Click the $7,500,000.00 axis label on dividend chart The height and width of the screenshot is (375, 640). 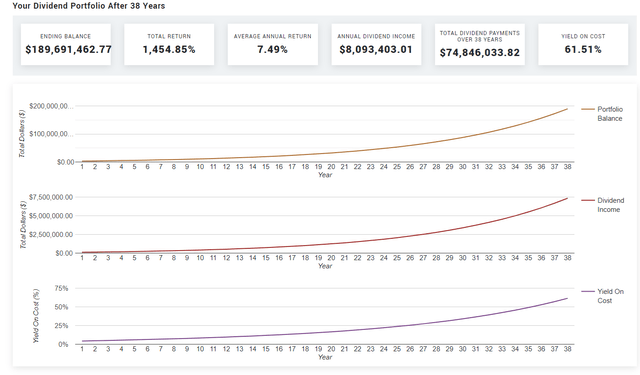(x=51, y=197)
